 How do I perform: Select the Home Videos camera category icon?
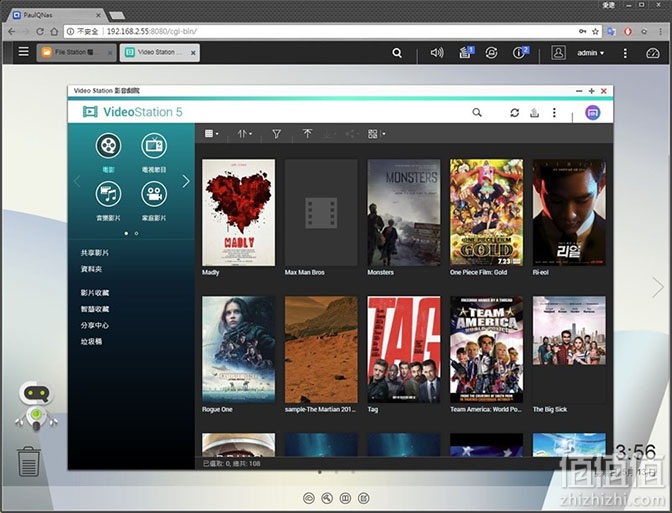(x=154, y=194)
